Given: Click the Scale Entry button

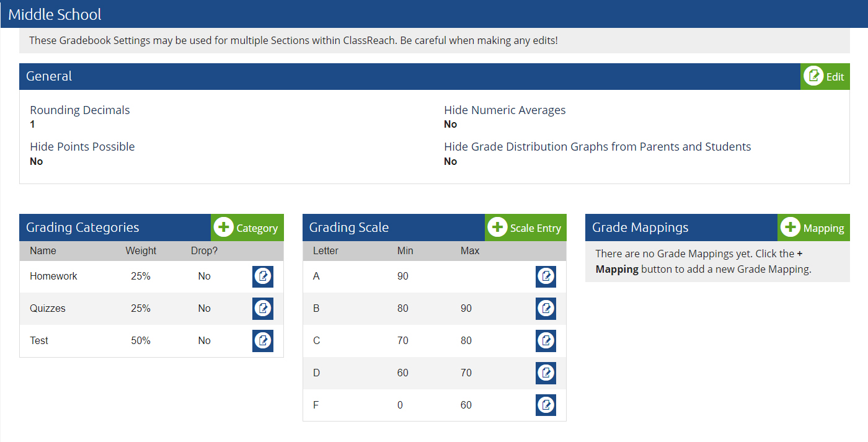Looking at the screenshot, I should pyautogui.click(x=525, y=227).
